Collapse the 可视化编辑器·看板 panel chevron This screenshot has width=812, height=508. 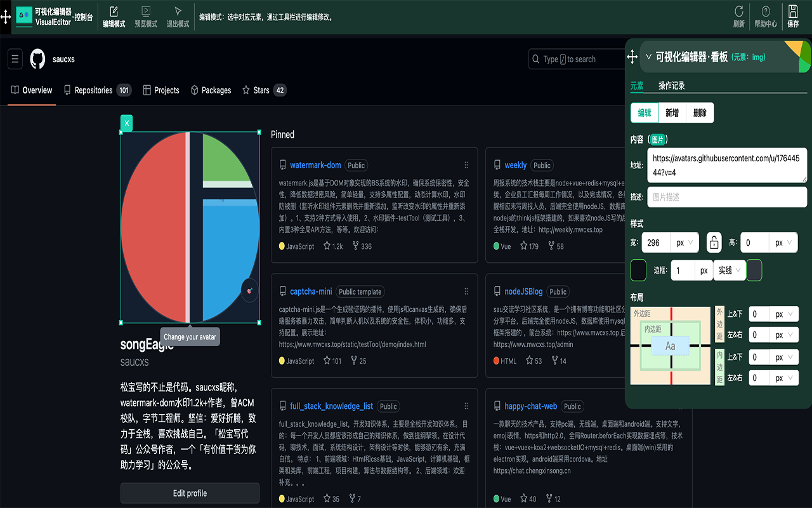click(x=648, y=57)
